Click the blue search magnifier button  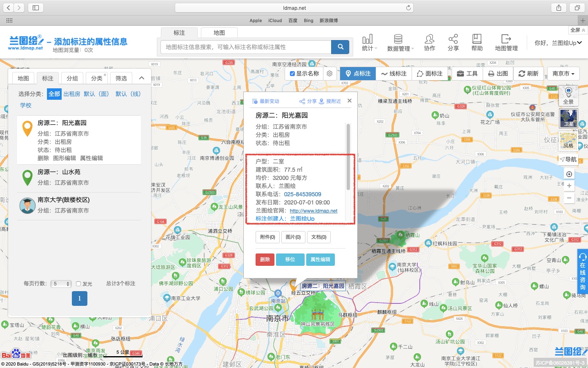(340, 47)
